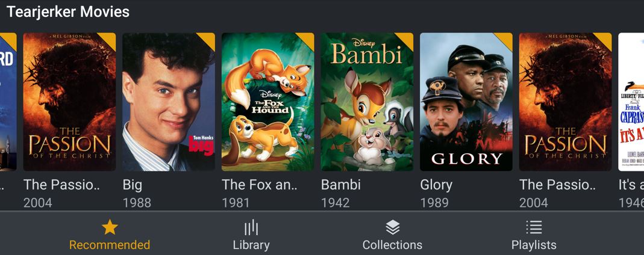Click unwatched badge on The Fox and the Hound
Screen dimensions: 644x255
pyautogui.click(x=308, y=39)
